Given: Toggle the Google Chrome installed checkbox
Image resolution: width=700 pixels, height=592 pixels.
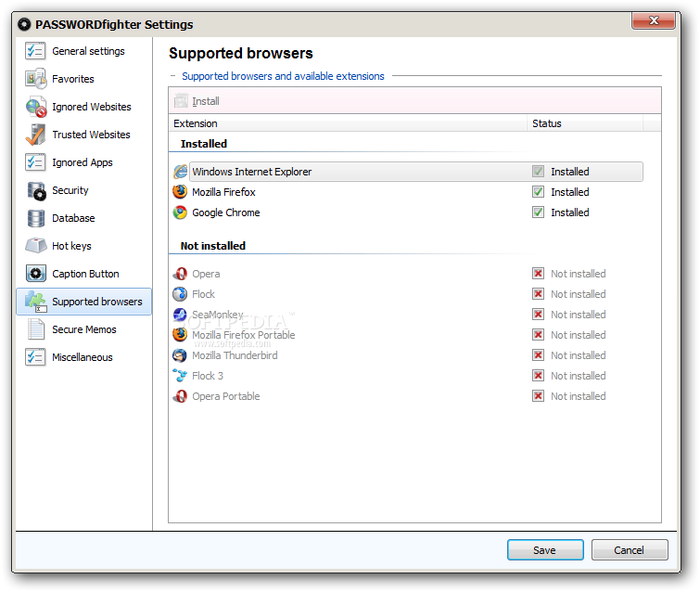Looking at the screenshot, I should pos(538,212).
